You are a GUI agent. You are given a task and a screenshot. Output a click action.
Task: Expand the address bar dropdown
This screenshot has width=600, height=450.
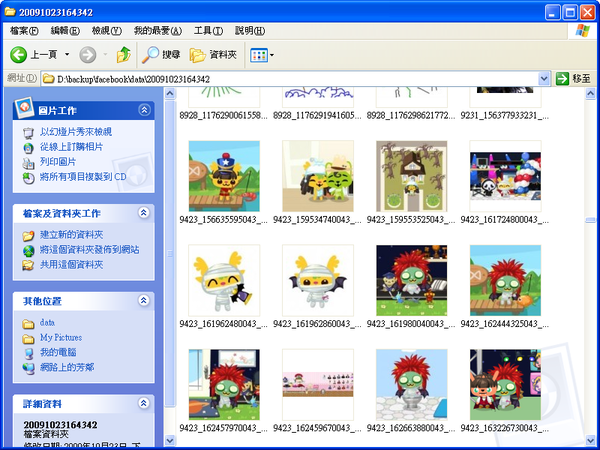[x=544, y=79]
